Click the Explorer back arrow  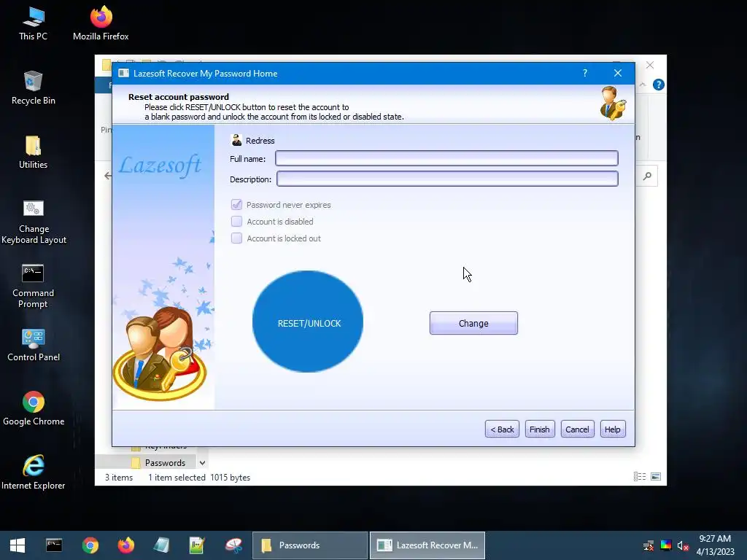pos(108,176)
